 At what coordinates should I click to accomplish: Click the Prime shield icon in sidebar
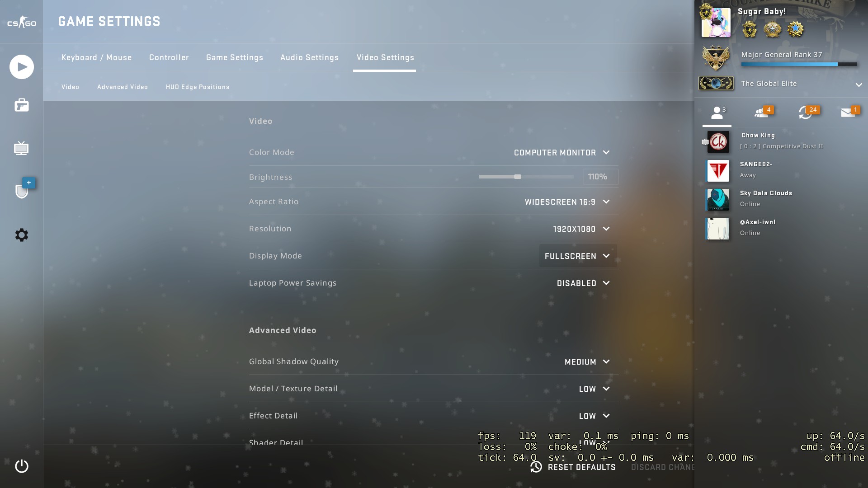pyautogui.click(x=22, y=191)
